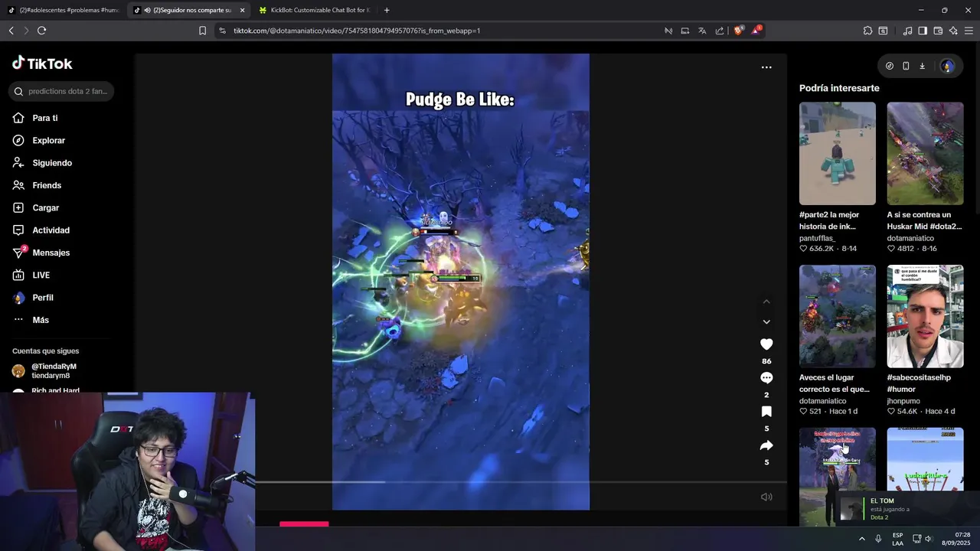Open the Brave Shields lion icon
Screen dimensions: 980x551
(738, 31)
